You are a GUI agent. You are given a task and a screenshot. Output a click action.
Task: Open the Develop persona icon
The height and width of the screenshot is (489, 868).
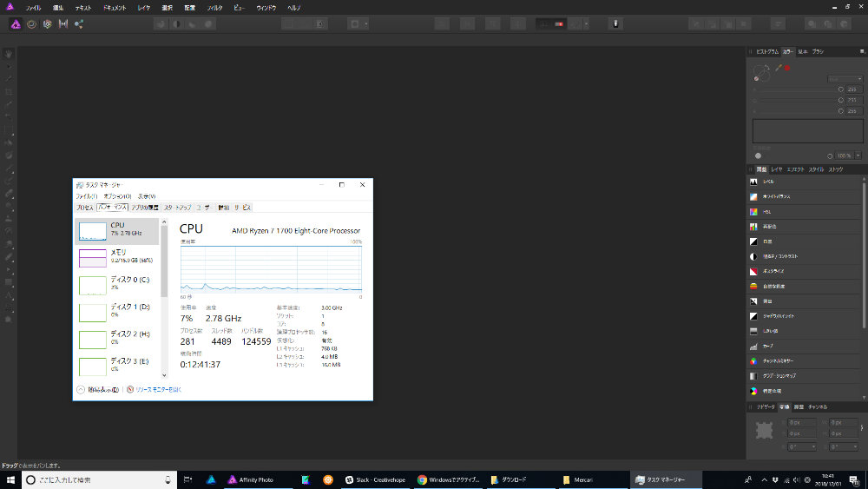coord(48,23)
